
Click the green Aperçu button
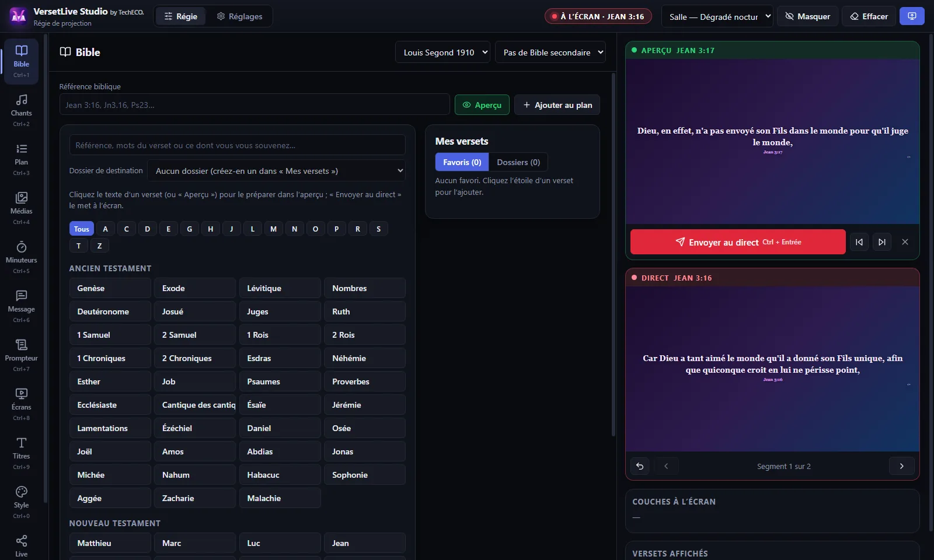pos(482,105)
